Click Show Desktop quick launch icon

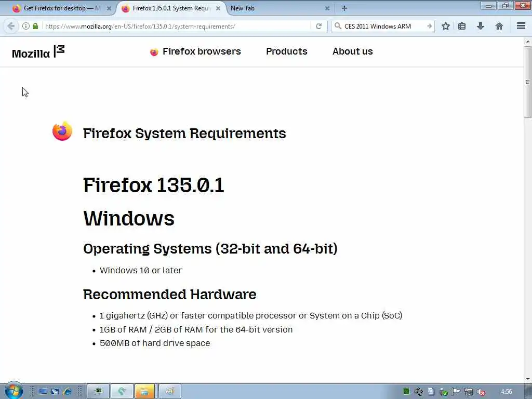pyautogui.click(x=43, y=392)
